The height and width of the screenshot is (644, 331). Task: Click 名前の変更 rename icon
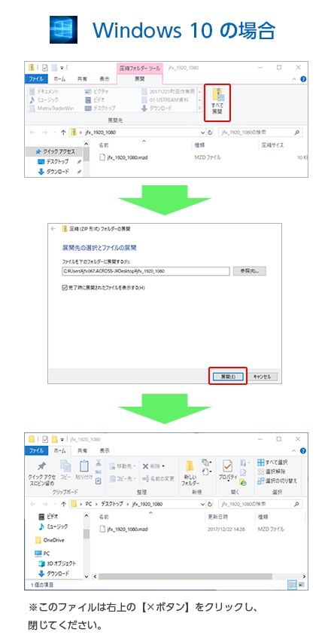pos(158,478)
